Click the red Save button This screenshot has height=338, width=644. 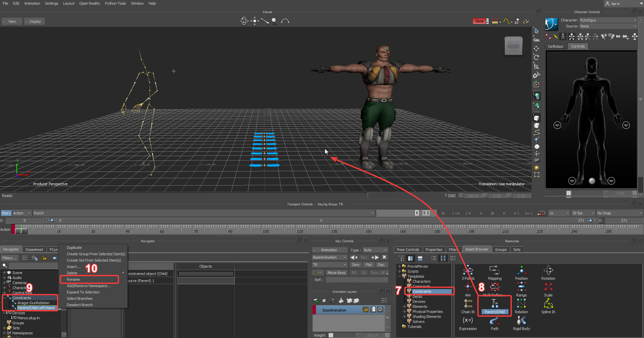pos(479,21)
